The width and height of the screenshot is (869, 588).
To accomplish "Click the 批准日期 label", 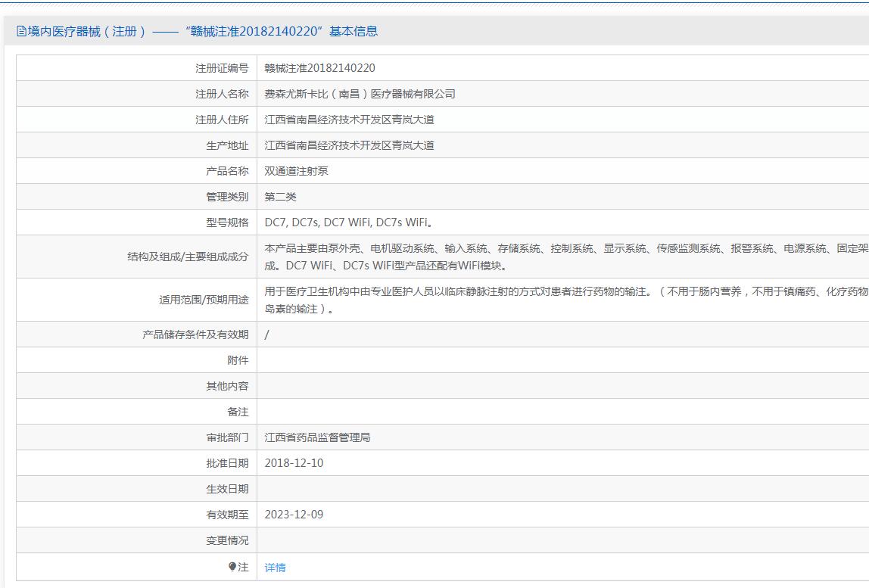I will click(227, 462).
